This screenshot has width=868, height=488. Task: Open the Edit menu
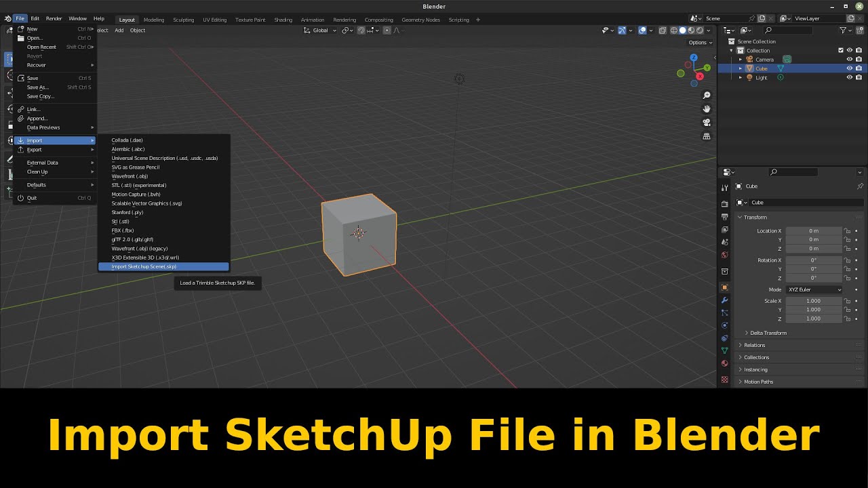(35, 19)
